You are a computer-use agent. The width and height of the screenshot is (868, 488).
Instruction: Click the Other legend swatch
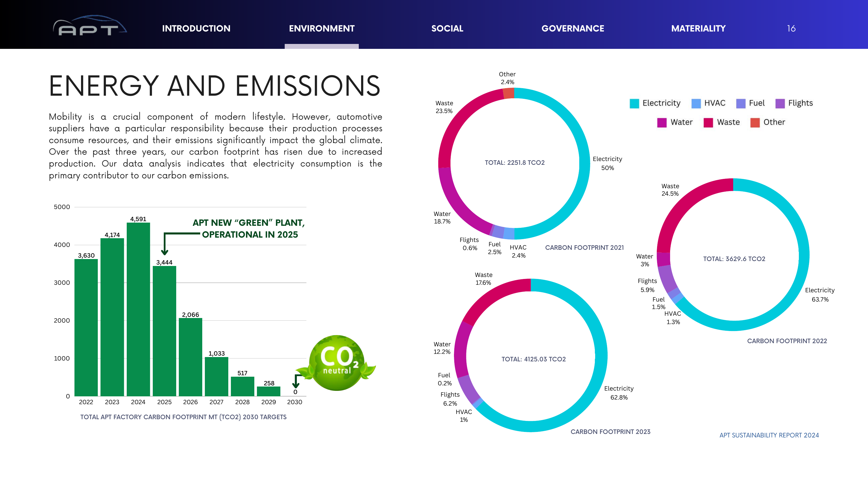click(x=755, y=123)
